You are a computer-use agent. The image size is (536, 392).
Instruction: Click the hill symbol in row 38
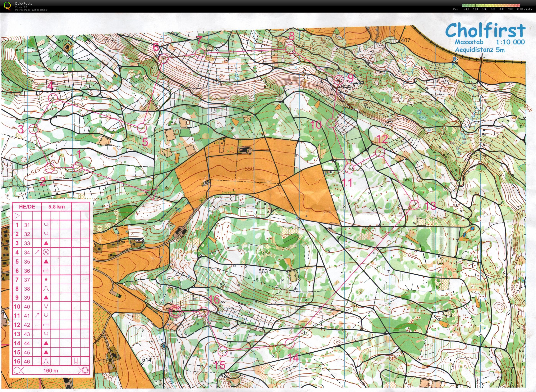46,289
